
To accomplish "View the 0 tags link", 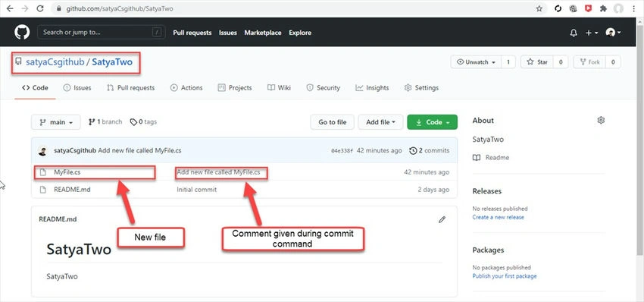I will [x=143, y=122].
